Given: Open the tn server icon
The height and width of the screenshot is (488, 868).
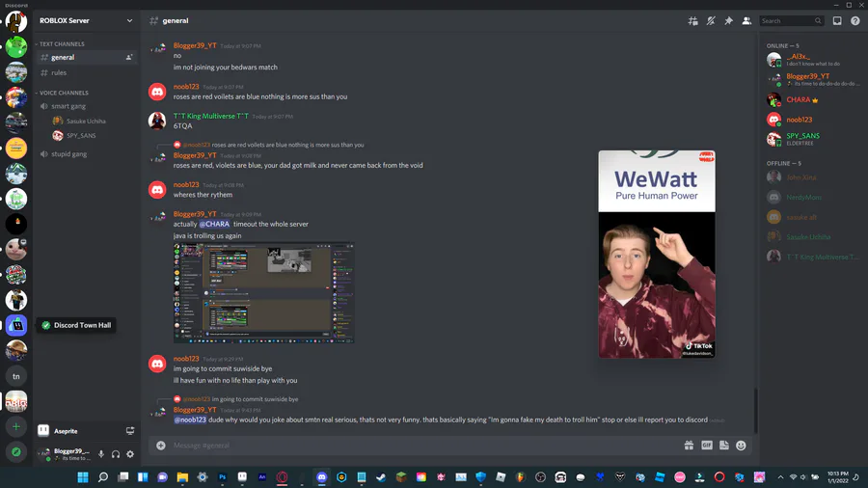Looking at the screenshot, I should click(x=16, y=376).
